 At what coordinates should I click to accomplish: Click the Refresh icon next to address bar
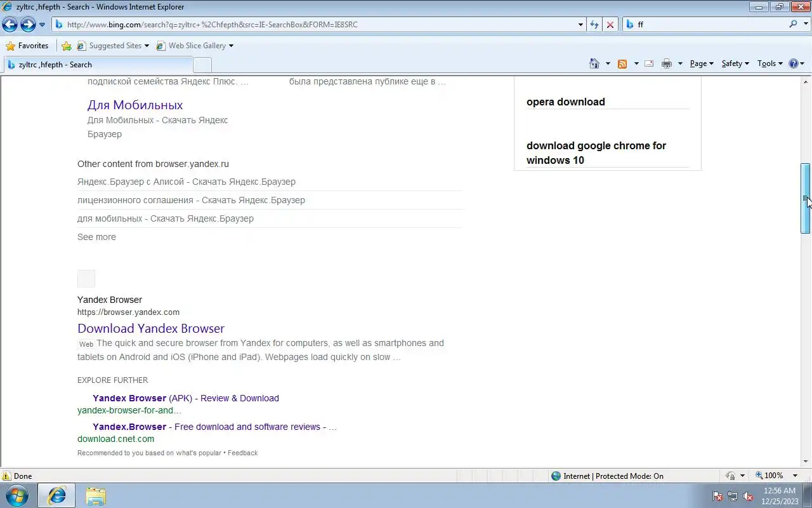(594, 25)
